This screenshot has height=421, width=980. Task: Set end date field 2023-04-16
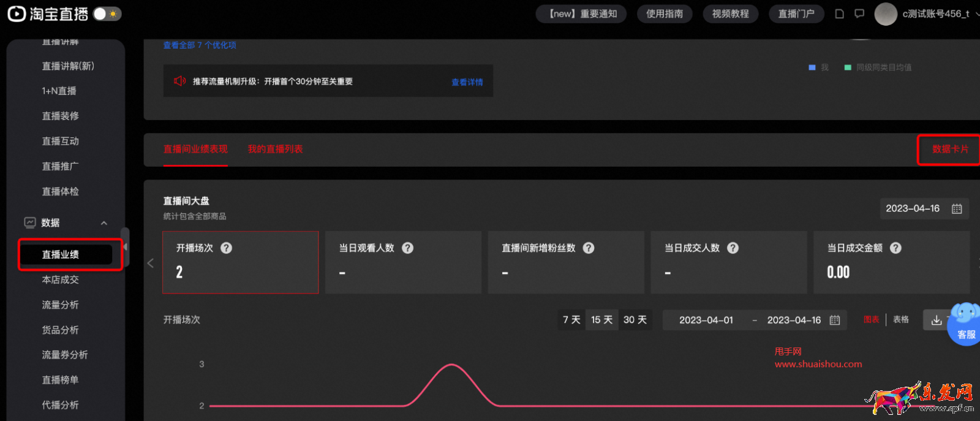(x=794, y=320)
